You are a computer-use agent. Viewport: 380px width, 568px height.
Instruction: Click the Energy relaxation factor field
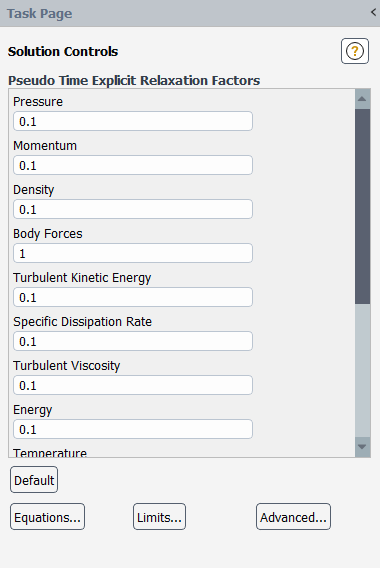[133, 429]
